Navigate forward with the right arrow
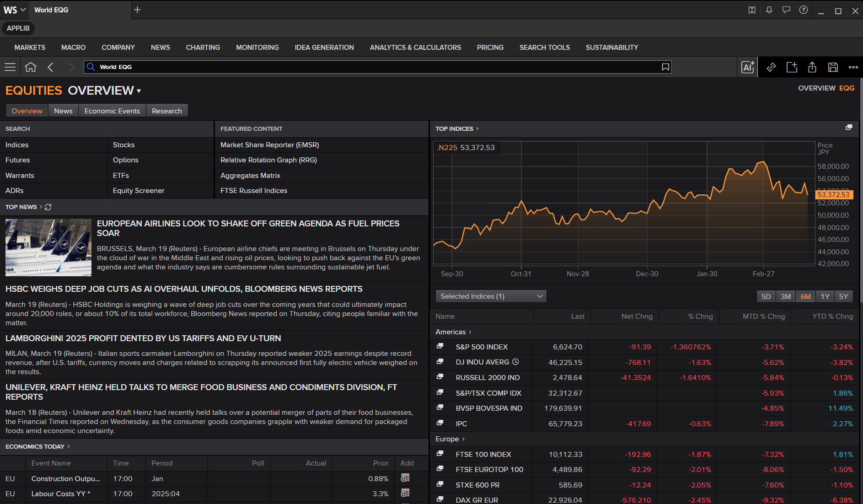This screenshot has height=504, width=863. pyautogui.click(x=71, y=67)
